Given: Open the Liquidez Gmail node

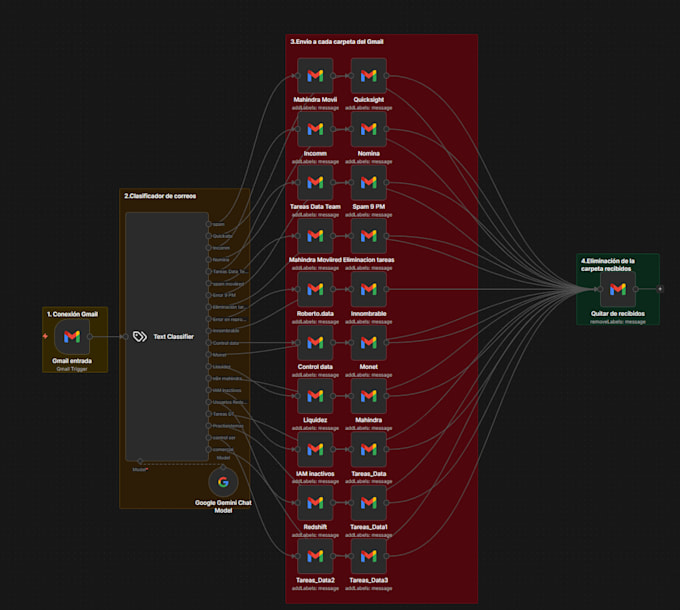Looking at the screenshot, I should coord(315,396).
